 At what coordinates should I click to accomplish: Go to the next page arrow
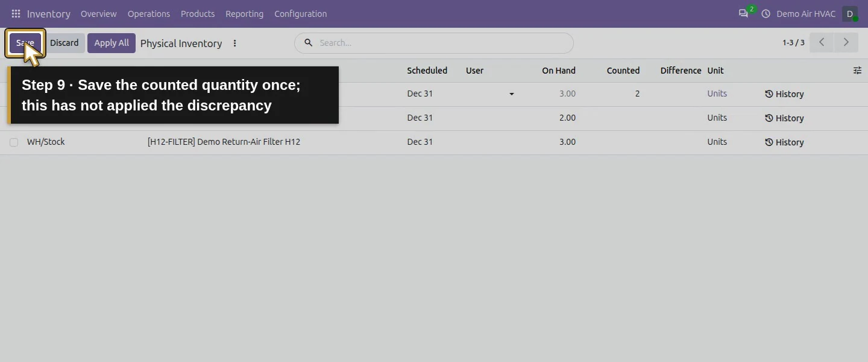846,43
